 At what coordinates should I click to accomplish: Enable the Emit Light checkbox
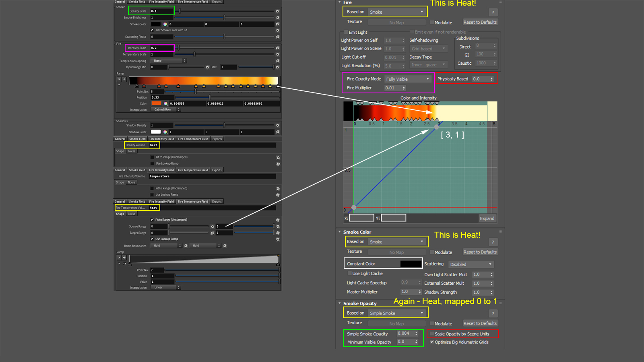[346, 32]
